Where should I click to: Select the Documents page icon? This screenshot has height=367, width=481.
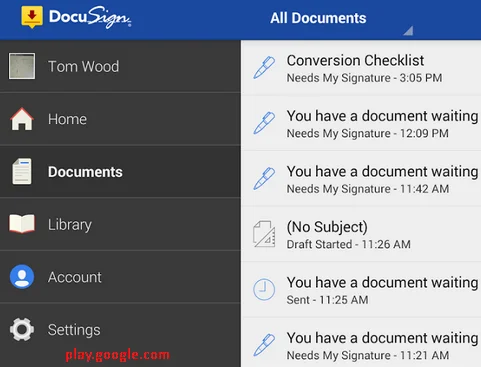(x=22, y=171)
